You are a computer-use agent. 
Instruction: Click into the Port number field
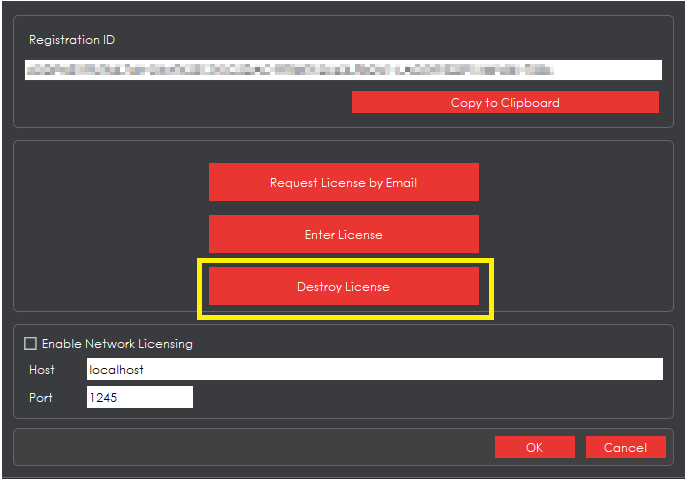point(138,398)
